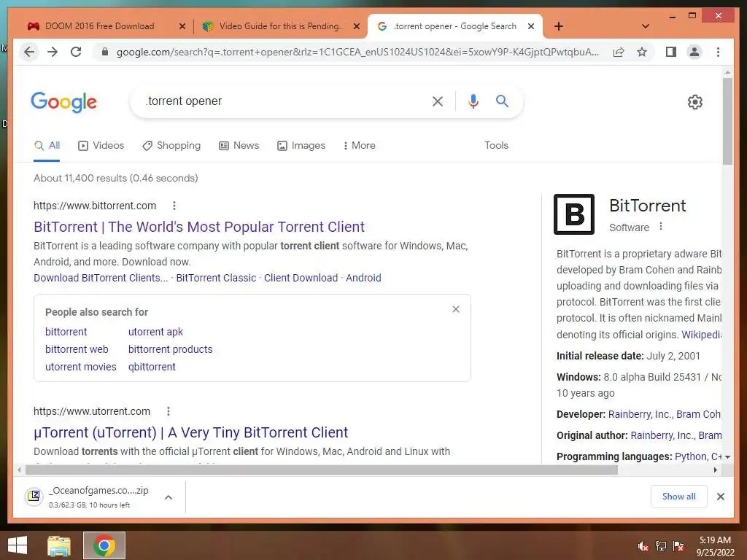Open search Tools options
The width and height of the screenshot is (747, 560).
(x=496, y=146)
